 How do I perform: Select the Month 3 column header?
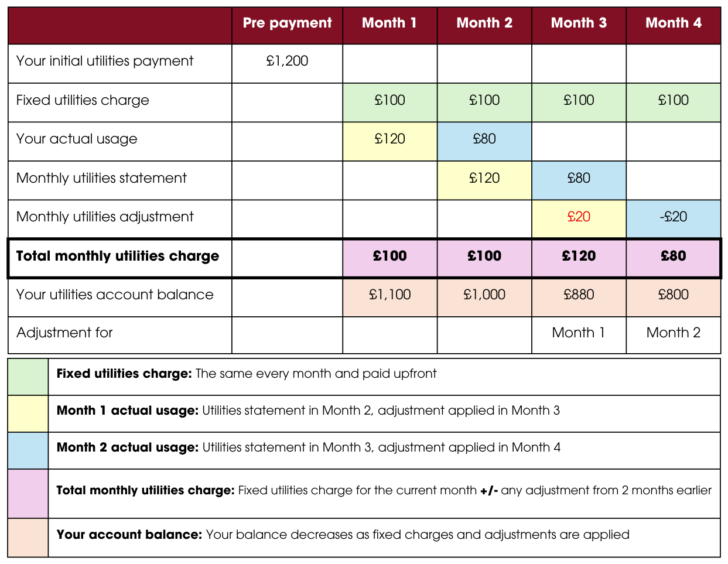point(579,23)
